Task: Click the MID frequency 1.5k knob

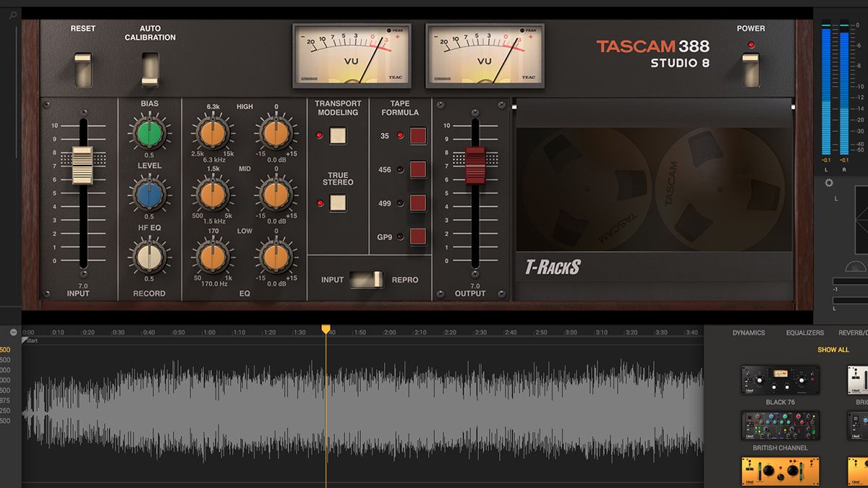Action: tap(212, 194)
